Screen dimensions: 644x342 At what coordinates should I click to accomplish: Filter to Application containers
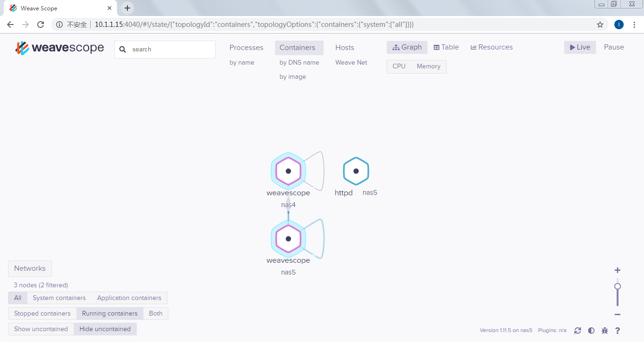129,298
